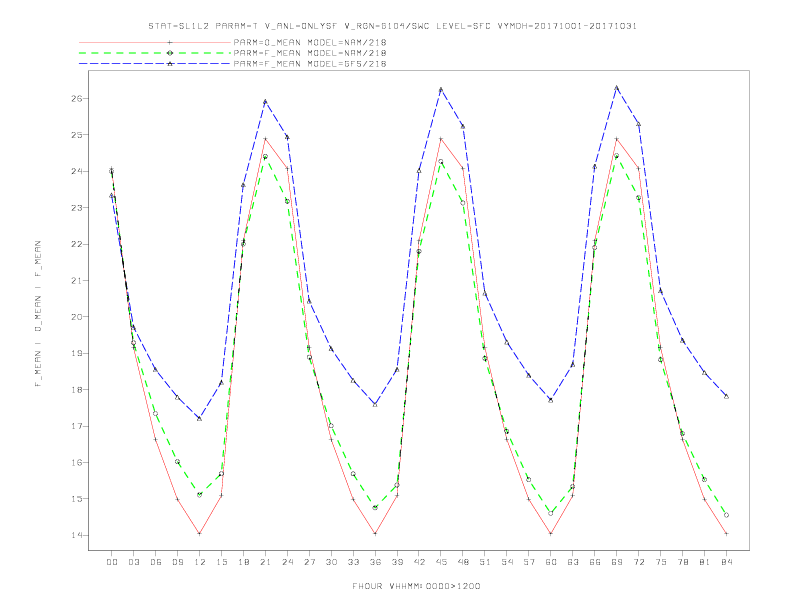Screen dimensions: 792x612
Task: Click x-axis tick label 45
Action: [x=441, y=562]
